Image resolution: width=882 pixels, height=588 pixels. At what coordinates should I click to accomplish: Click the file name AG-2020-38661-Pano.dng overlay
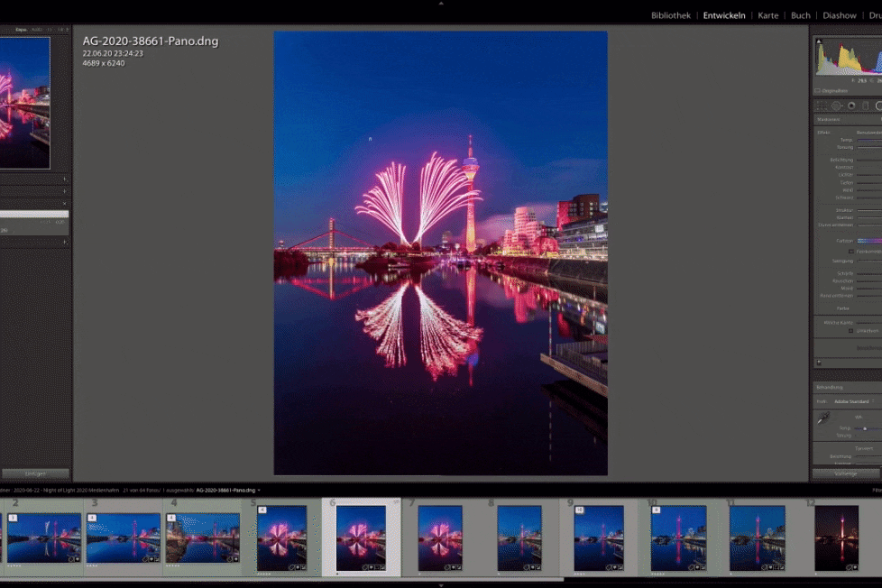tap(151, 41)
